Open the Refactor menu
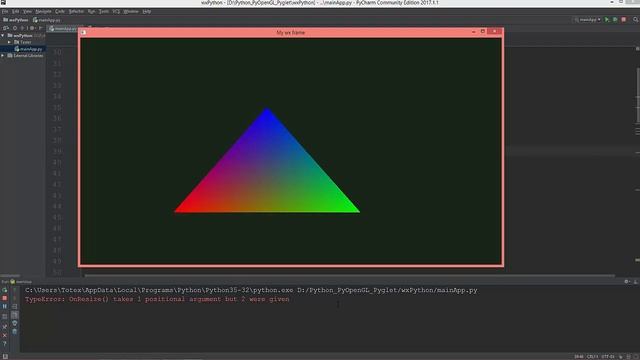The height and width of the screenshot is (360, 640). [76, 11]
